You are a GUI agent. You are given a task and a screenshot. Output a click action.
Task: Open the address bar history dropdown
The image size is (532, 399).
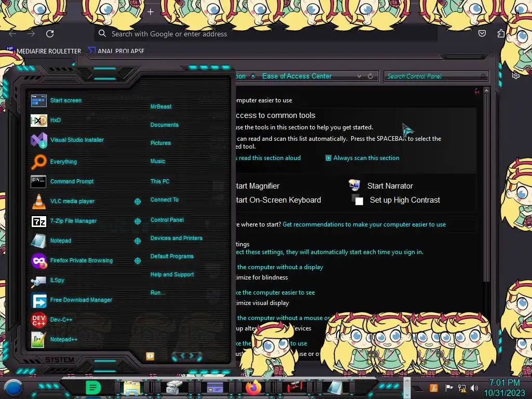(359, 77)
